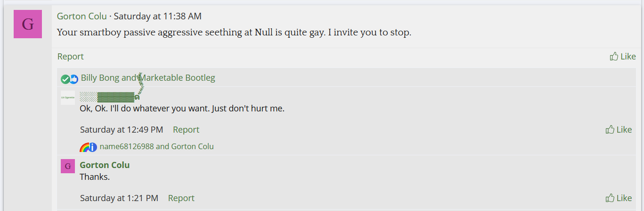Image resolution: width=644 pixels, height=211 pixels.
Task: Click the blue info reaction icon
Action: pyautogui.click(x=93, y=147)
